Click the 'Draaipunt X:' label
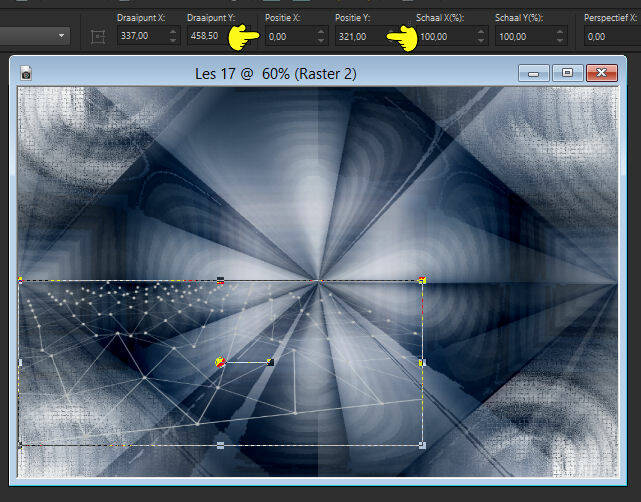The height and width of the screenshot is (502, 641). 141,18
